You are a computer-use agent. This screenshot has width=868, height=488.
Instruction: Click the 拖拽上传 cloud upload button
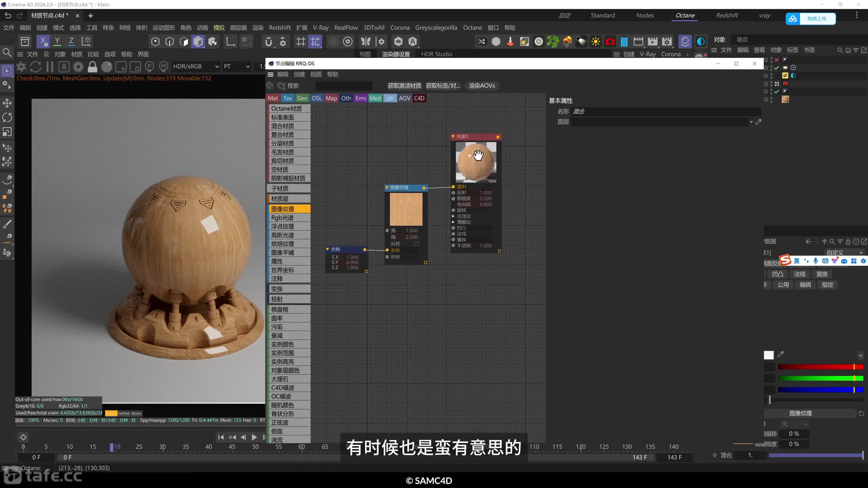(x=811, y=19)
